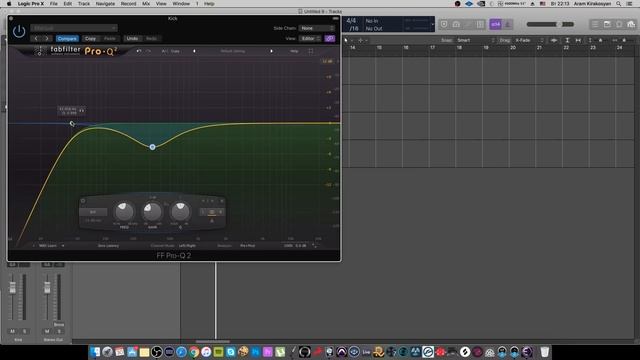640x360 pixels.
Task: Open the Note Pads icon in control bar
Action: pyautogui.click(x=607, y=24)
